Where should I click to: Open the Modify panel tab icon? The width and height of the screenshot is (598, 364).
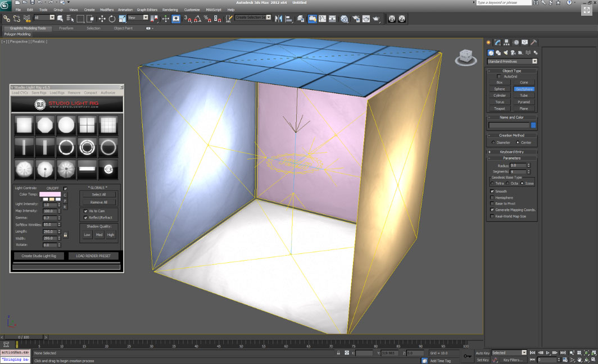pos(497,42)
